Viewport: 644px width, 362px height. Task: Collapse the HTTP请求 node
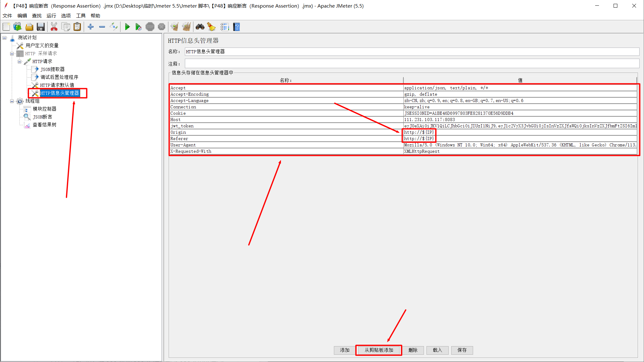pos(20,61)
